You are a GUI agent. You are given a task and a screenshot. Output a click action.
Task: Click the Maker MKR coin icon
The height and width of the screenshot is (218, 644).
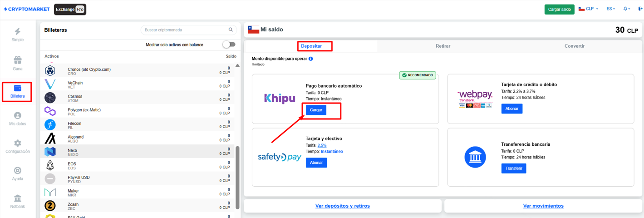[50, 193]
